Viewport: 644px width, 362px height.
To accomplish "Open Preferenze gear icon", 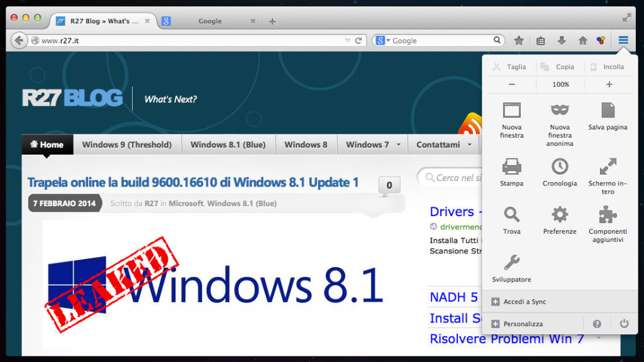I will (x=559, y=221).
